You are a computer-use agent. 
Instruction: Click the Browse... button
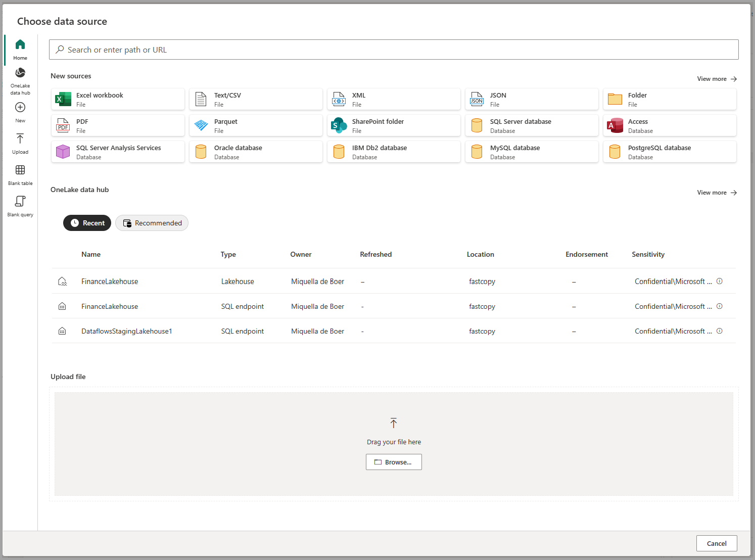pyautogui.click(x=394, y=462)
